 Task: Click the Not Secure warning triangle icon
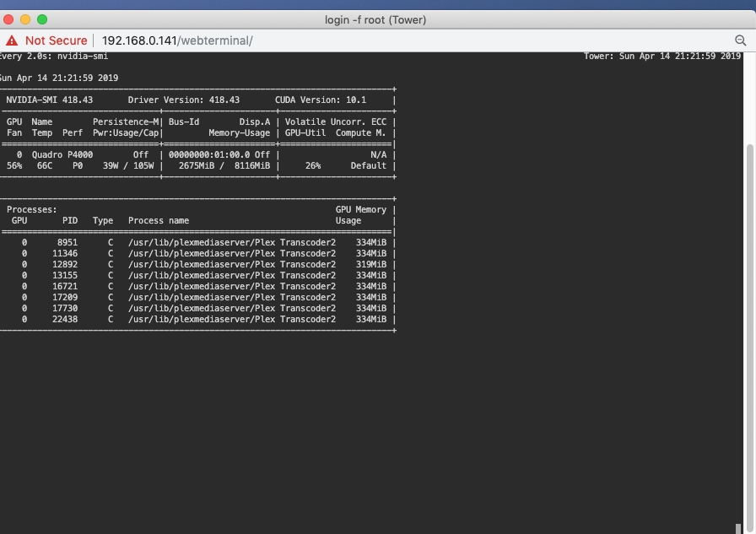[12, 41]
